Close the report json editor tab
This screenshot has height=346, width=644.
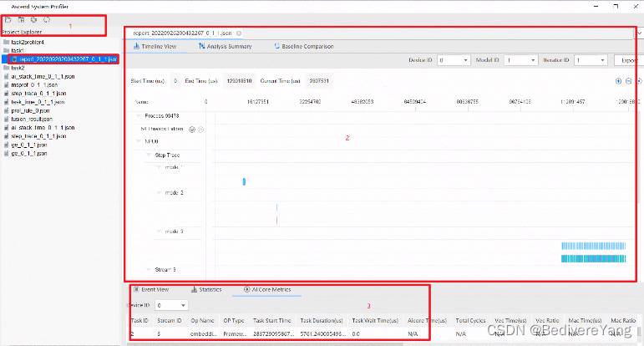coord(239,33)
